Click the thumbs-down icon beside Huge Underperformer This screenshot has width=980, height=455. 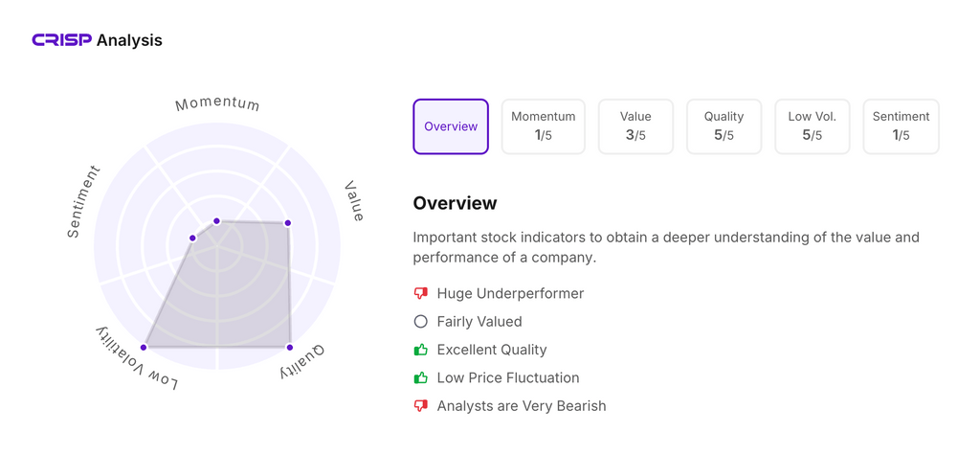[420, 293]
